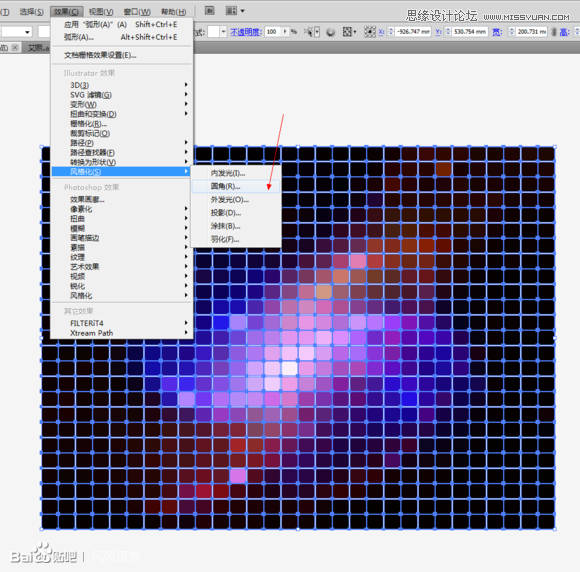Expand the 画笔描边 submenu

click(x=122, y=238)
